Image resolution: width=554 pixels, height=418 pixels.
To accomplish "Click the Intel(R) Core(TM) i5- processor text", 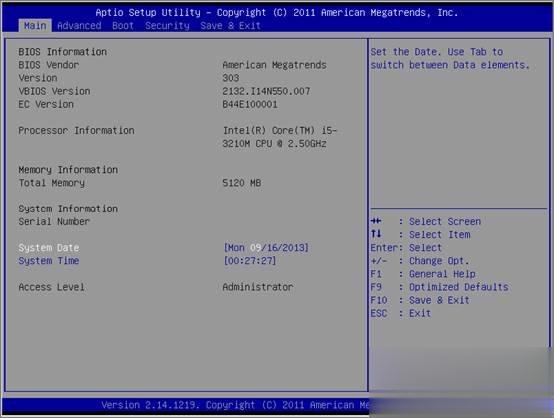I will pyautogui.click(x=280, y=130).
